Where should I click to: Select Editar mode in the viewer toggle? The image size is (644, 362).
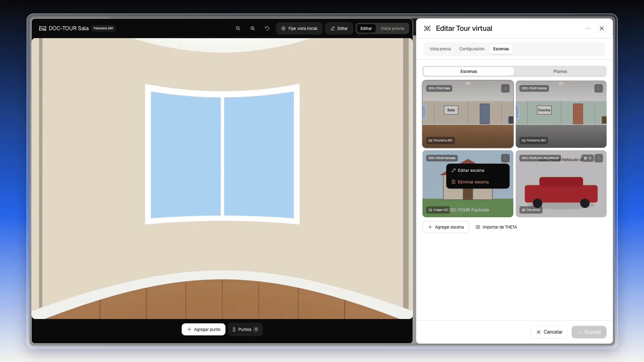[366, 28]
